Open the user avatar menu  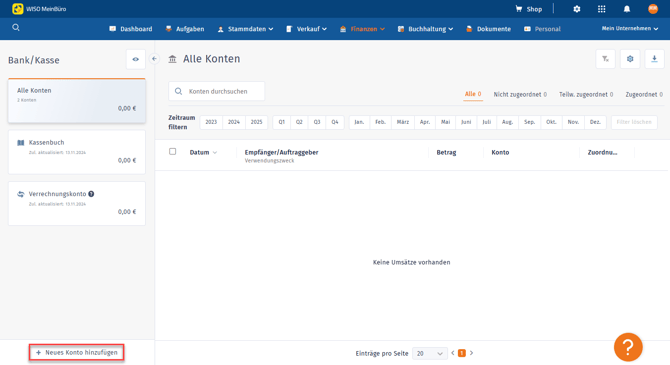coord(652,9)
